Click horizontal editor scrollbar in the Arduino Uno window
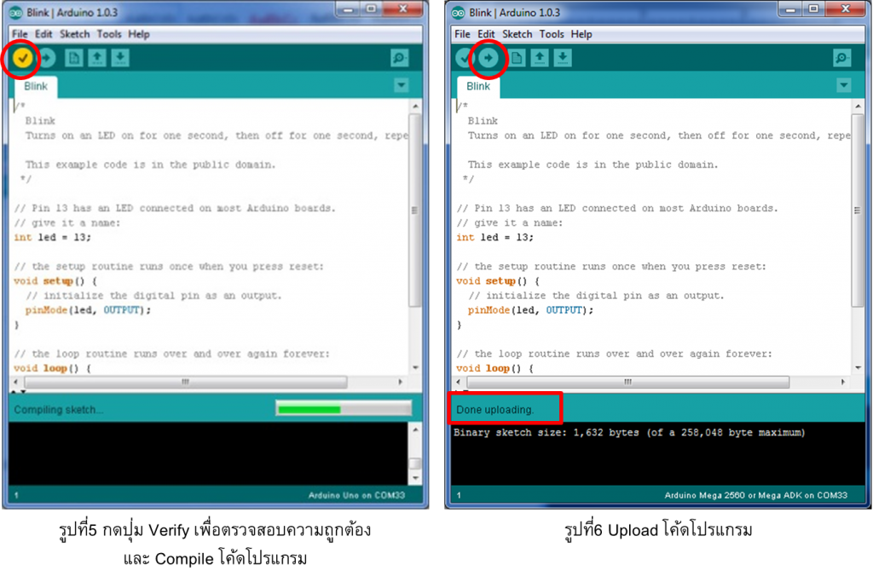The width and height of the screenshot is (873, 588). tap(183, 383)
